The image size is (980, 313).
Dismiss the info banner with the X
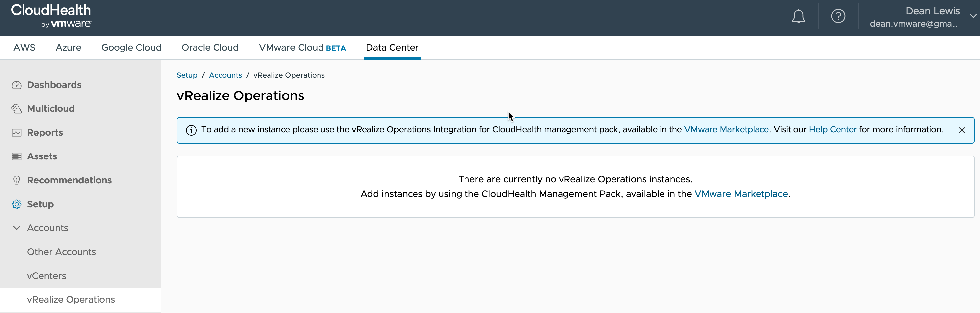pyautogui.click(x=962, y=130)
